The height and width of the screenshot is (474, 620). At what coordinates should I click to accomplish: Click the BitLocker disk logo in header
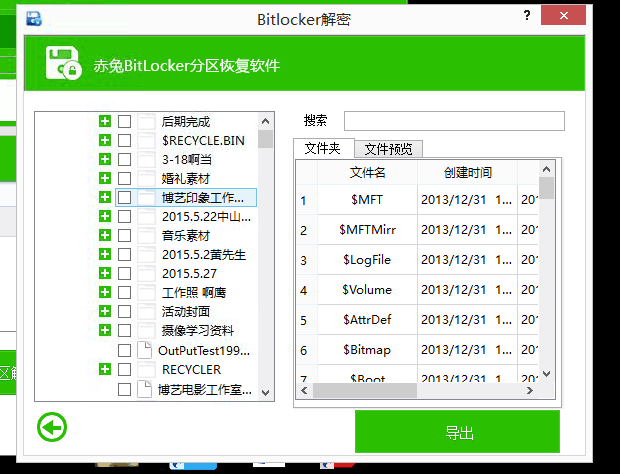[63, 63]
